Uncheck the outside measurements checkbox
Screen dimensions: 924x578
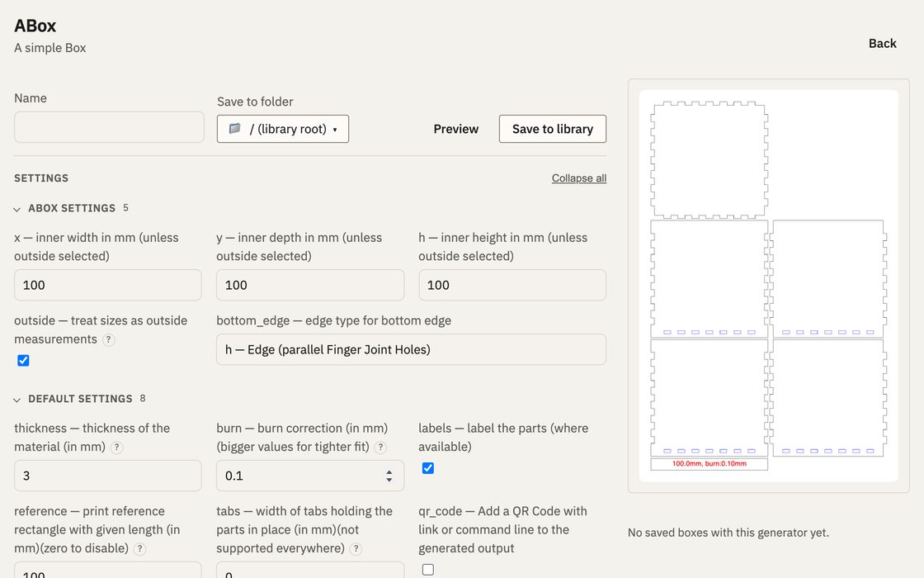click(24, 360)
